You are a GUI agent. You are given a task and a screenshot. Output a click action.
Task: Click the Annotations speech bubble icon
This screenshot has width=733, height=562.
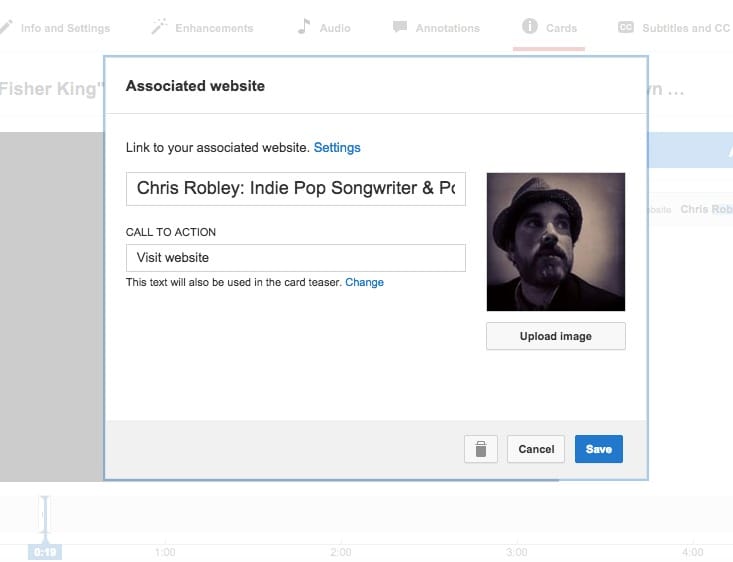click(x=400, y=27)
